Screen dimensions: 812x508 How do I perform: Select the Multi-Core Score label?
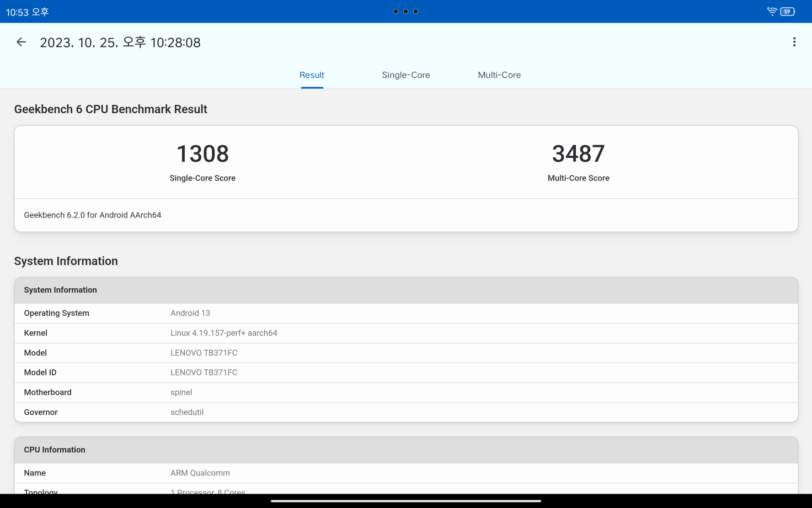pyautogui.click(x=578, y=178)
